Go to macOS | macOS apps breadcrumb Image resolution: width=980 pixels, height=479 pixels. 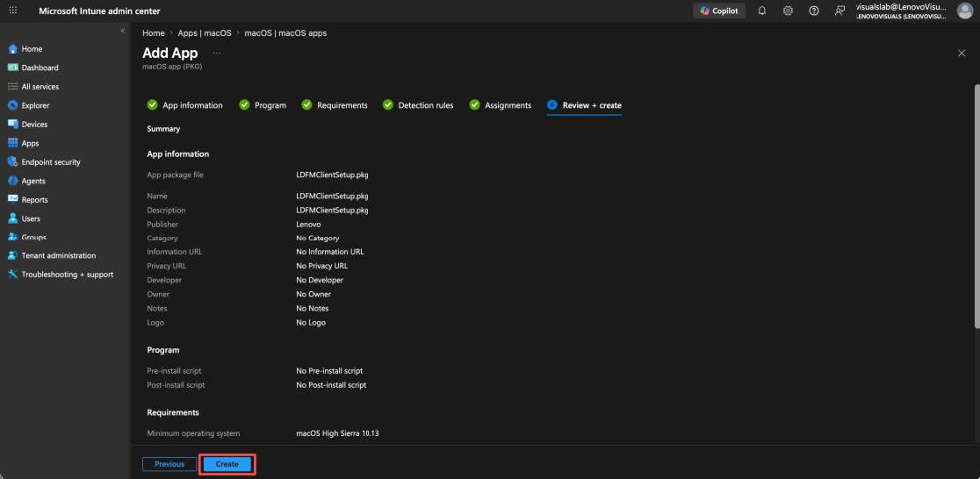(285, 33)
